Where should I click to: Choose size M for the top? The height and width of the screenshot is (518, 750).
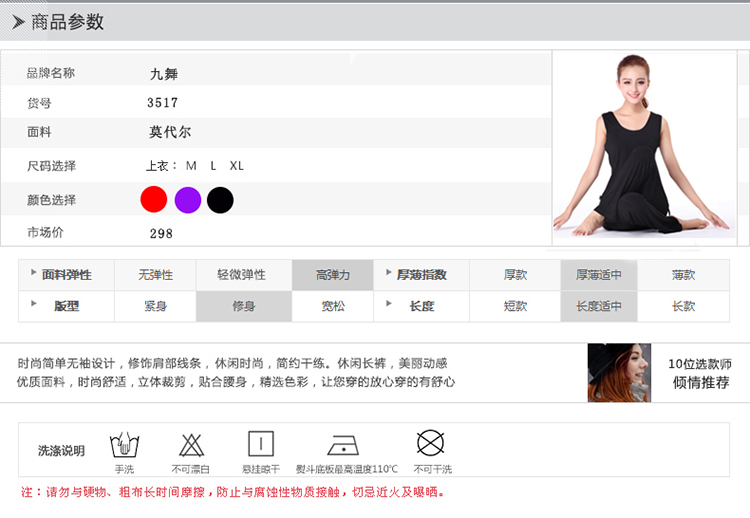tap(191, 166)
